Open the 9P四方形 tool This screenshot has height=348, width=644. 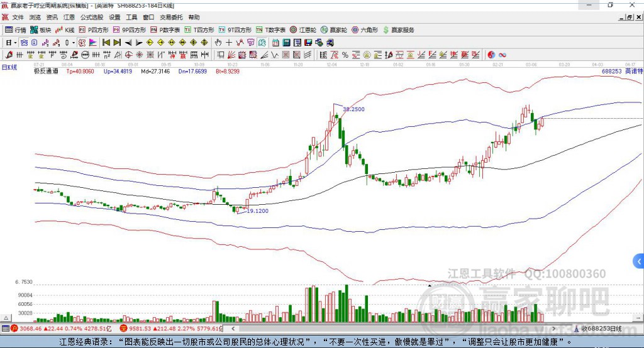[130, 30]
